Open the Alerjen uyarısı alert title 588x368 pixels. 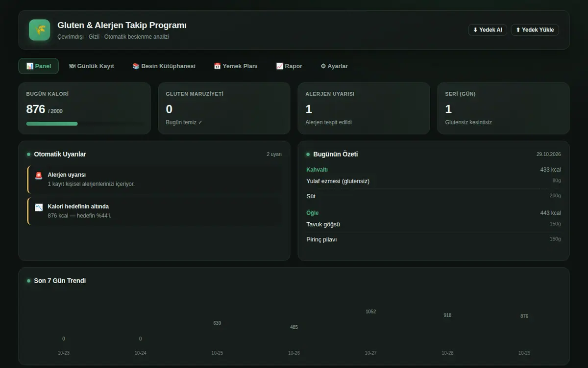pyautogui.click(x=67, y=175)
